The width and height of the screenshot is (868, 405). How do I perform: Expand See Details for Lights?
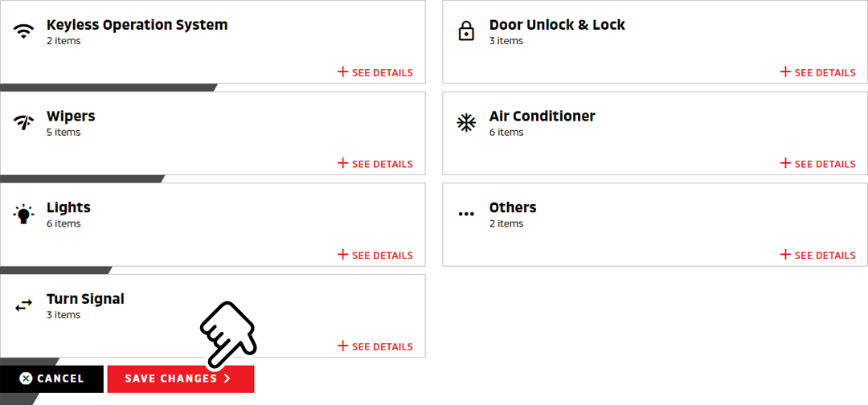375,255
